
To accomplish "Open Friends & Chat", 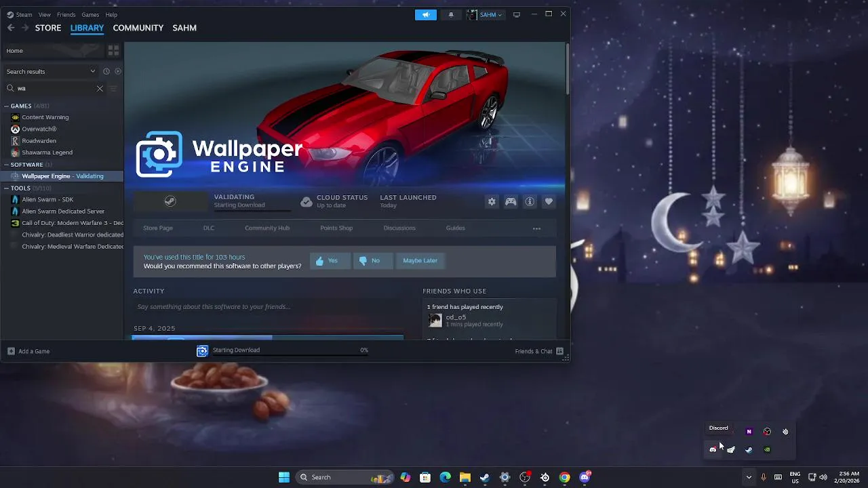I will 539,351.
